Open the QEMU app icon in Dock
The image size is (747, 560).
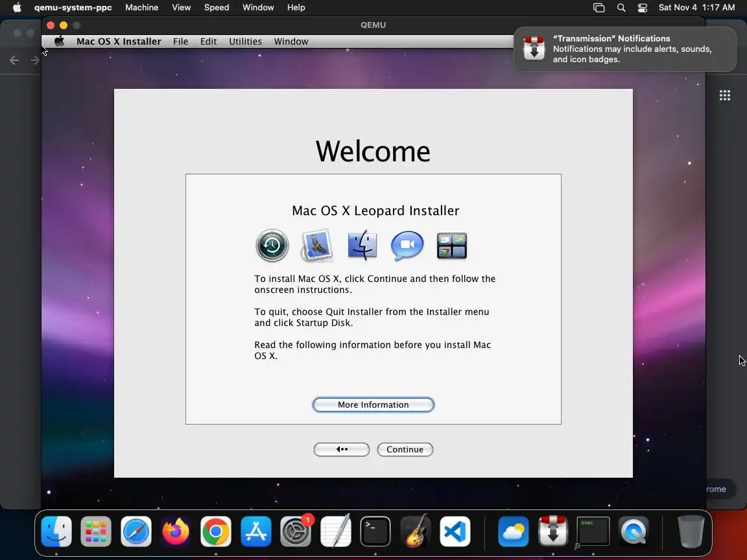(x=633, y=531)
